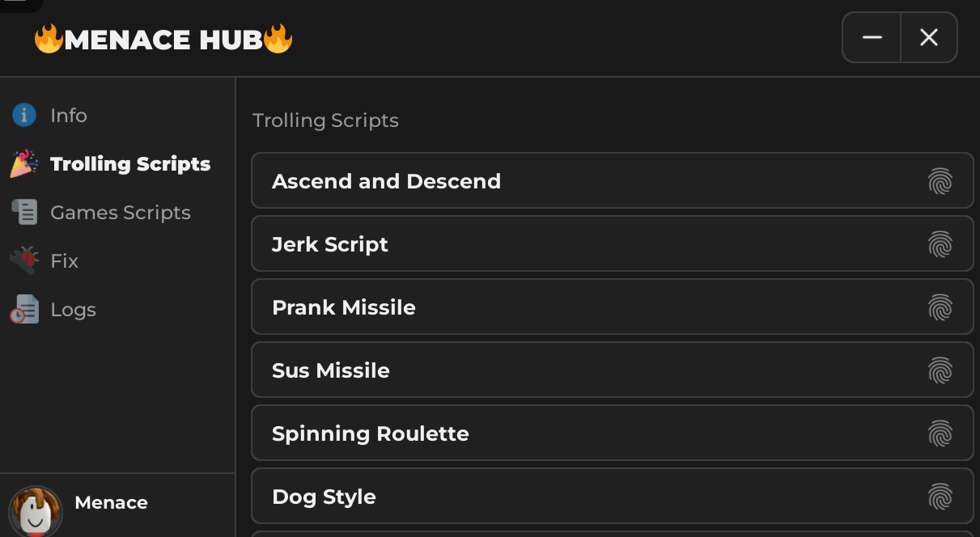
Task: Click the scroll icon beside Games Scripts
Action: click(24, 213)
